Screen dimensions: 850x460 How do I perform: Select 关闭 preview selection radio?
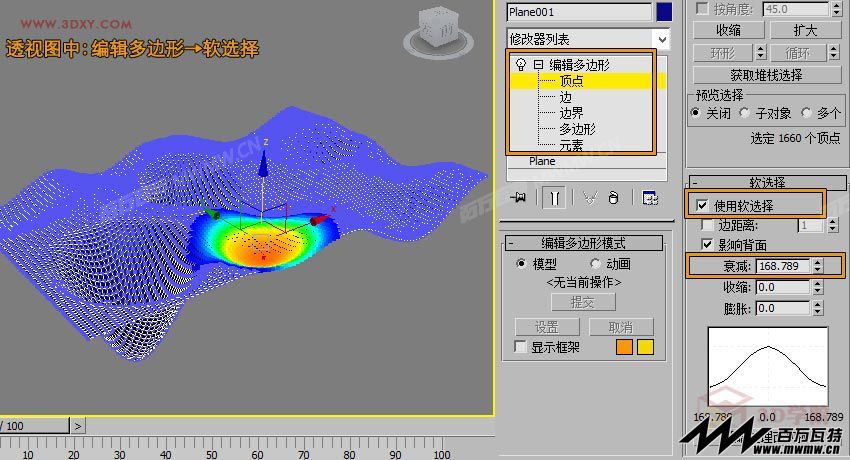point(696,113)
